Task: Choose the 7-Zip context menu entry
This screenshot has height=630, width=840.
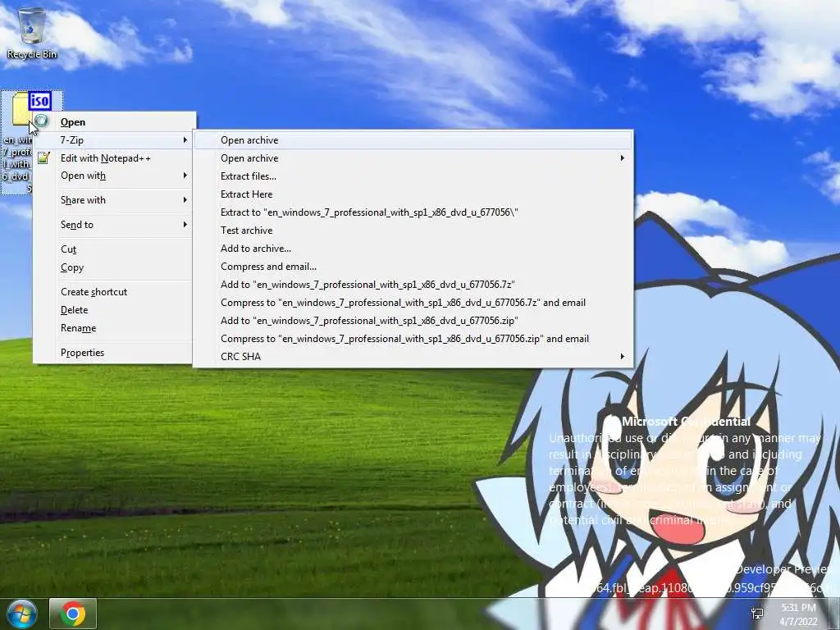Action: [113, 139]
